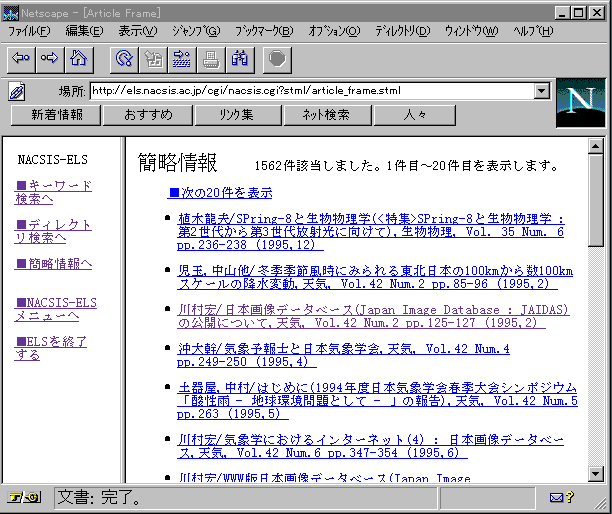The height and width of the screenshot is (514, 612).
Task: Open the 編集(E) menu
Action: point(84,31)
